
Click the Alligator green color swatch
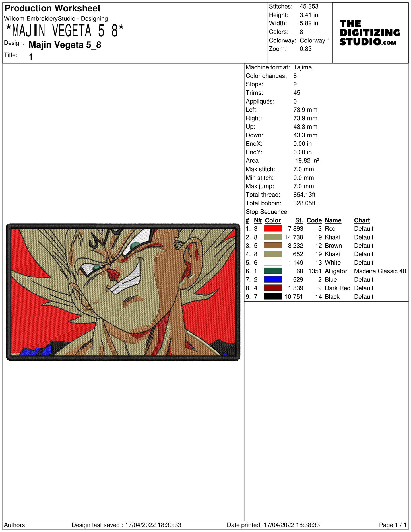coord(273,271)
